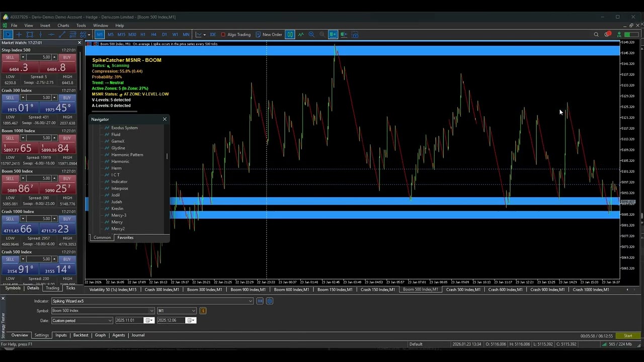Image resolution: width=644 pixels, height=362 pixels.
Task: Take a chart screenshot with camera icon
Action: [x=355, y=35]
